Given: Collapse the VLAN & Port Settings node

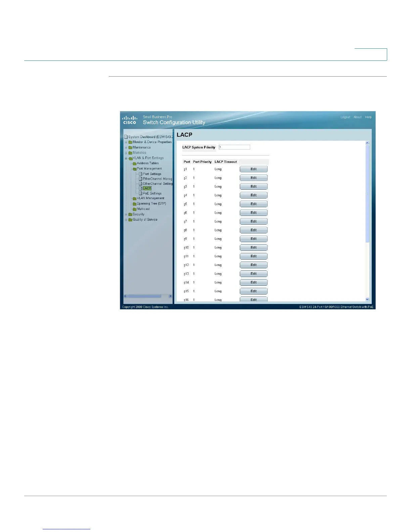Looking at the screenshot, I should pyautogui.click(x=126, y=158).
